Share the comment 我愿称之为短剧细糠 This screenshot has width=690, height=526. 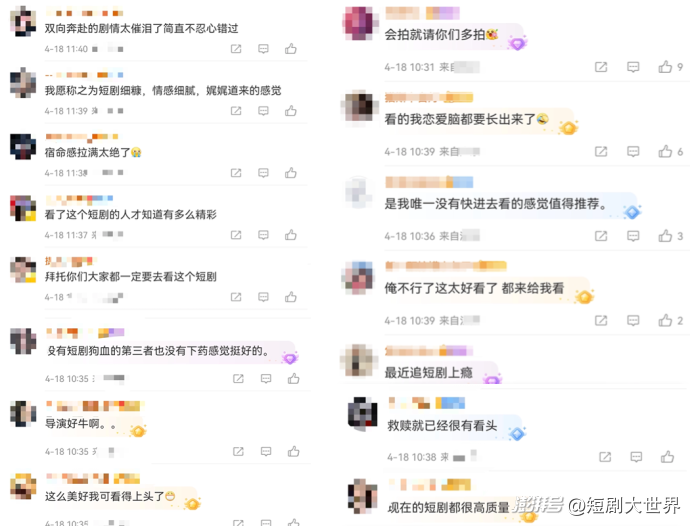pyautogui.click(x=236, y=111)
